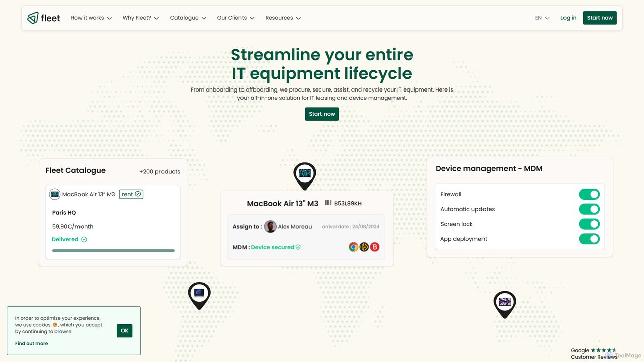Viewport: 644px width, 362px height.
Task: Click Start now below the headline
Action: [322, 114]
